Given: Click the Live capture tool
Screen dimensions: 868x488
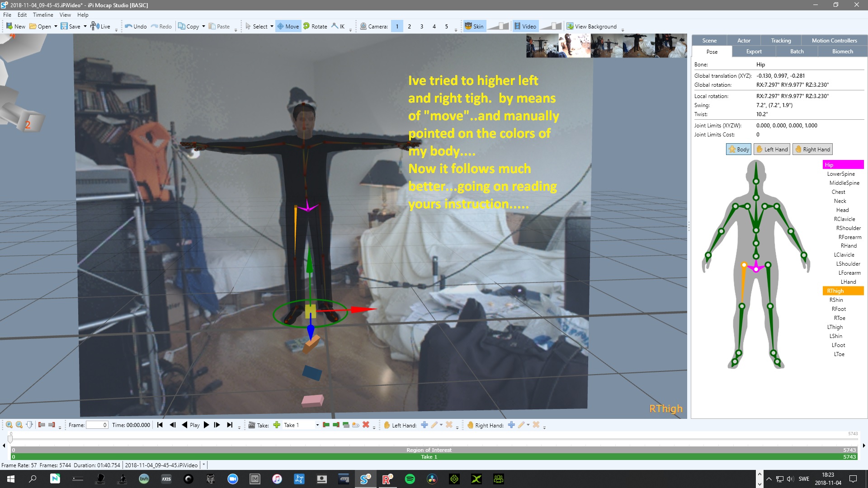Looking at the screenshot, I should (100, 26).
